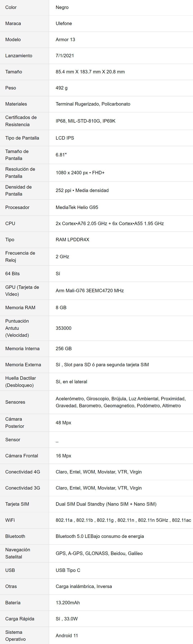Click the Antutu score 353000
The width and height of the screenshot is (193, 644).
(x=64, y=328)
